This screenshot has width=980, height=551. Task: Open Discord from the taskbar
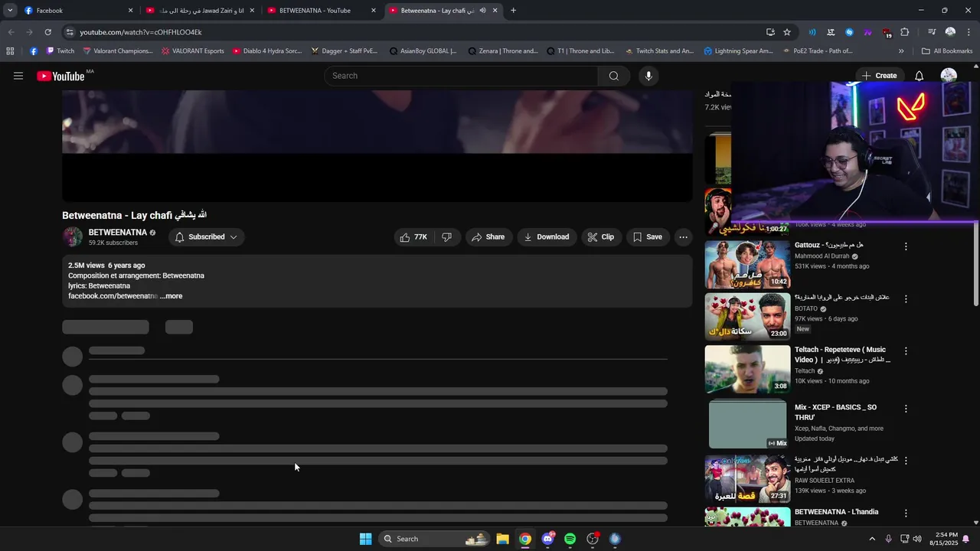click(547, 539)
